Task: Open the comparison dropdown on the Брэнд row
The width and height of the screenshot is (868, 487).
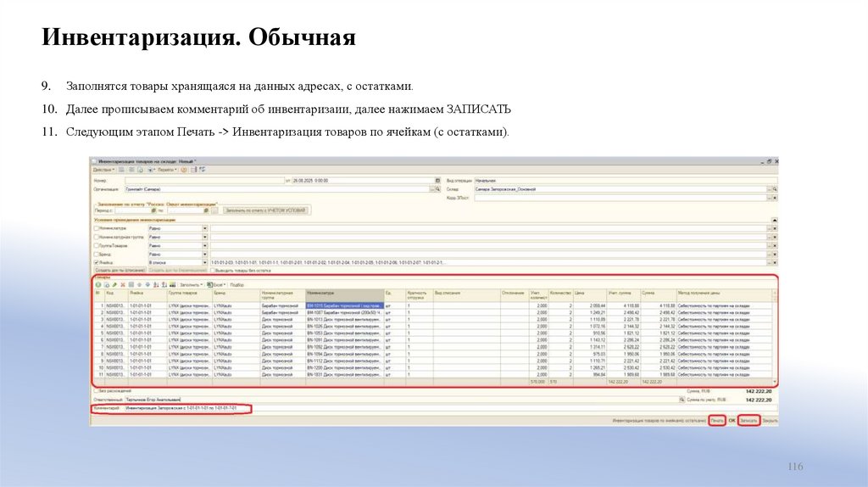Action: (x=205, y=255)
